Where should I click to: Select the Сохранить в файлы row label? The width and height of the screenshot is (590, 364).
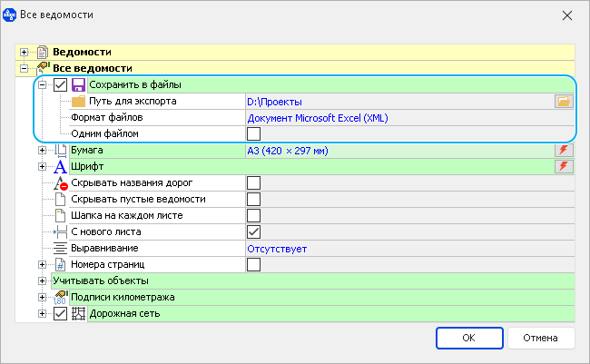coord(135,84)
